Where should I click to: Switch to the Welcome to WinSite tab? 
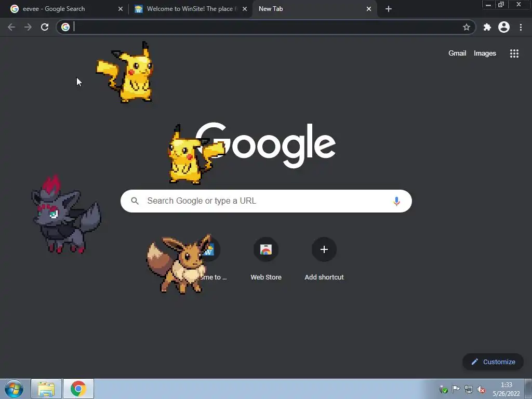click(x=190, y=9)
